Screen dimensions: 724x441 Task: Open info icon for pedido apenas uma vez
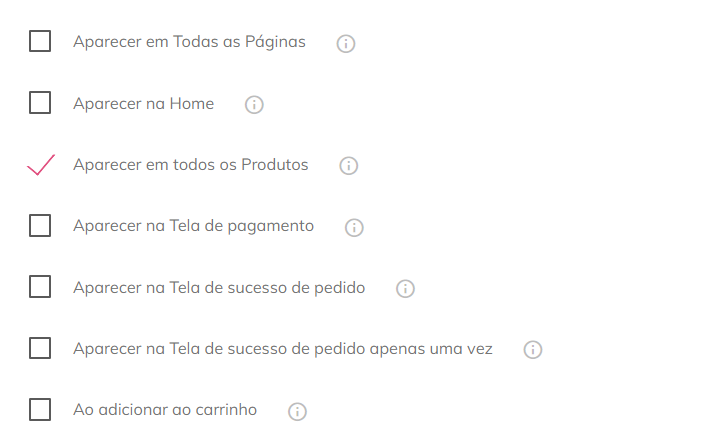[532, 350]
